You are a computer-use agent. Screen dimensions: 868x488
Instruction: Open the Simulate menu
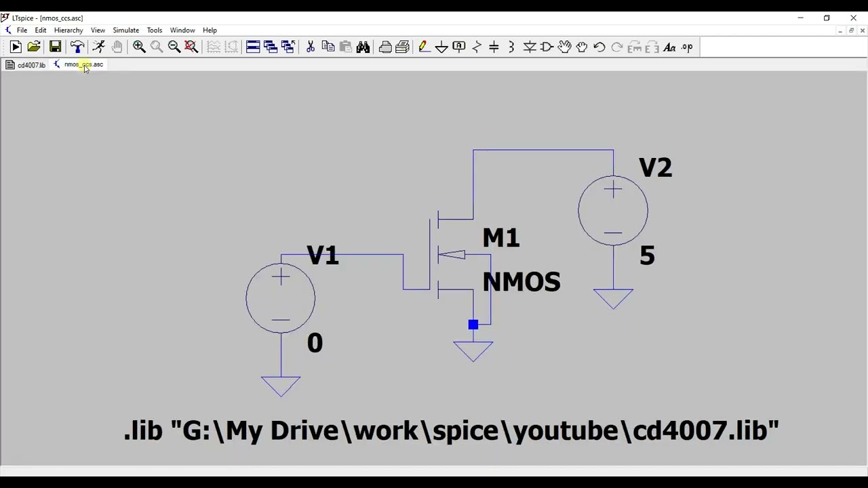click(x=126, y=30)
